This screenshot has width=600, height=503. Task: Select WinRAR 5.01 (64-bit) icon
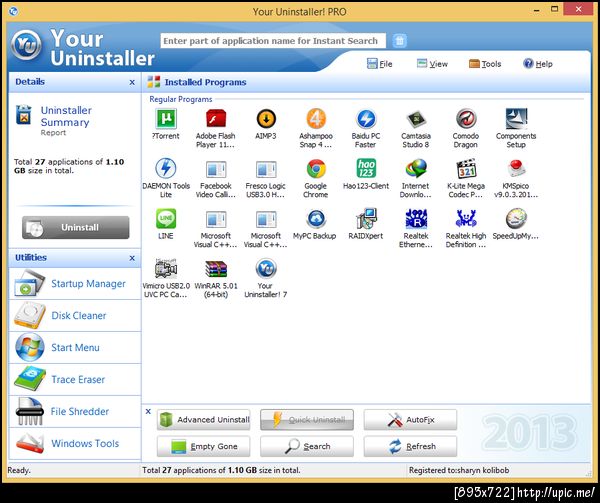pos(216,269)
